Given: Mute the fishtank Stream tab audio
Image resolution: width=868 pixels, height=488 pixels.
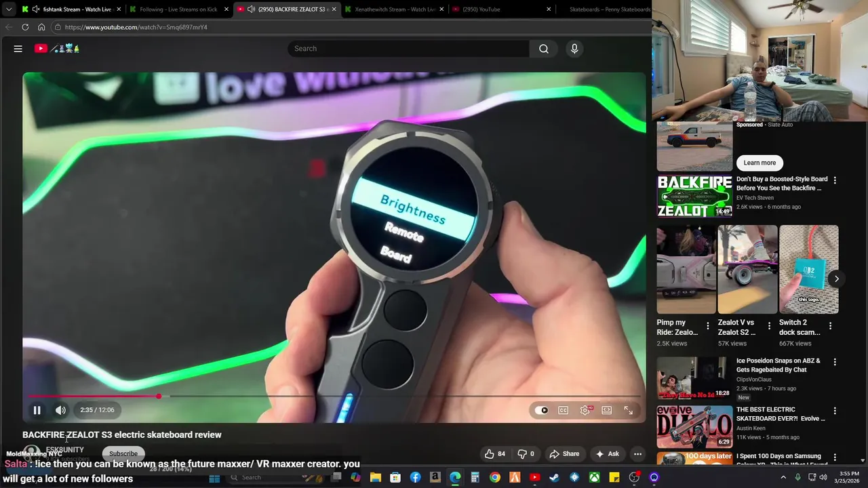Looking at the screenshot, I should pyautogui.click(x=35, y=9).
